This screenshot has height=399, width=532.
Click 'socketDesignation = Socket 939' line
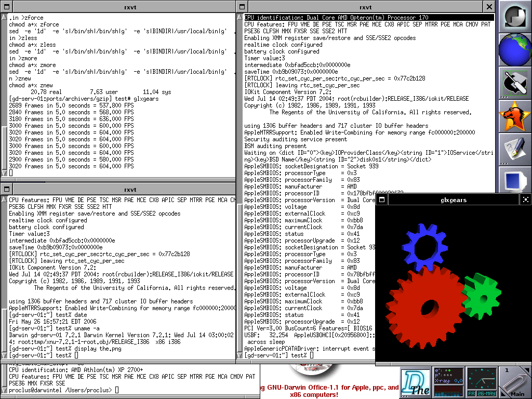coord(311,166)
